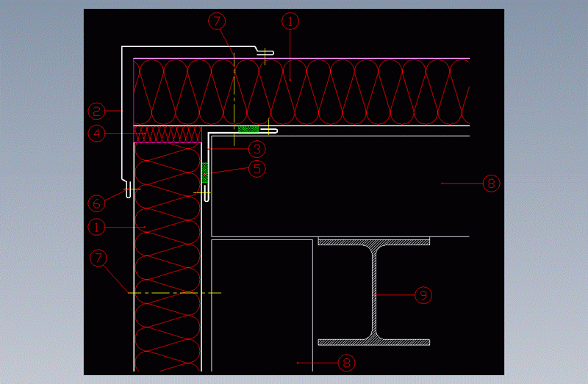
Task: Select the I-beam bottom flange hatch
Action: (373, 342)
